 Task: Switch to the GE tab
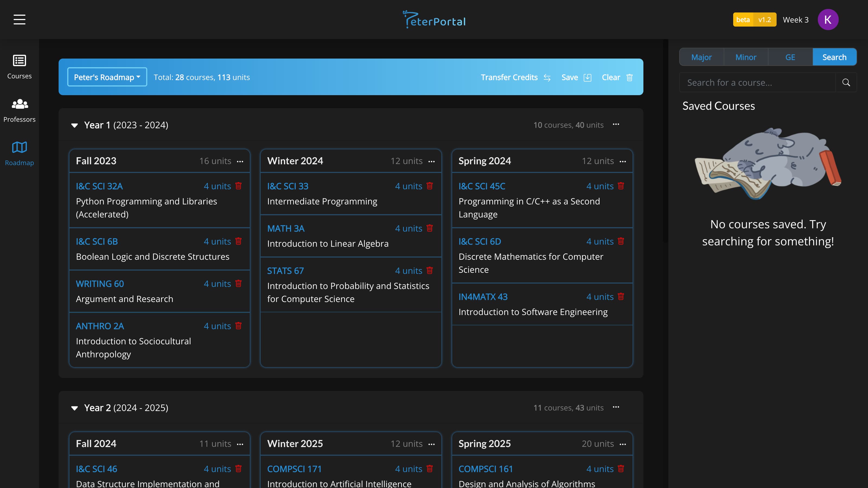790,57
